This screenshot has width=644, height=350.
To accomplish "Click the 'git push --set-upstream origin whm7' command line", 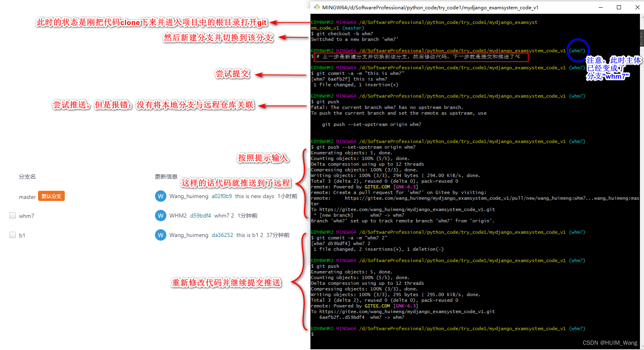I will pos(363,147).
